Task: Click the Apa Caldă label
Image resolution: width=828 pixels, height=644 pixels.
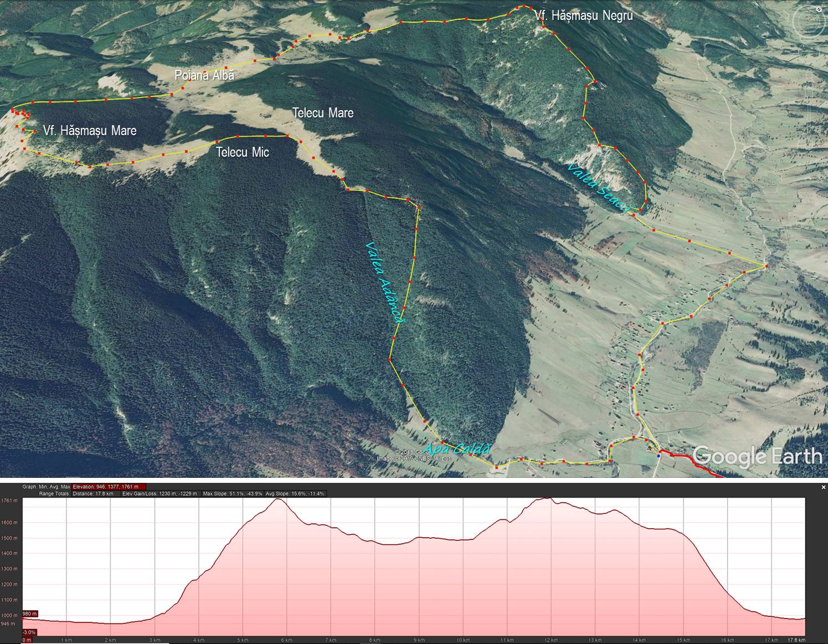Action: [457, 449]
